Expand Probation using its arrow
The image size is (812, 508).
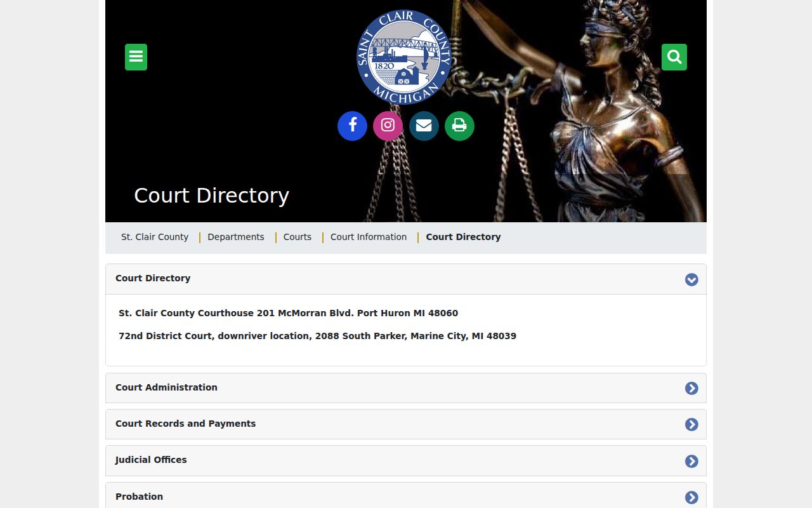[x=691, y=497]
